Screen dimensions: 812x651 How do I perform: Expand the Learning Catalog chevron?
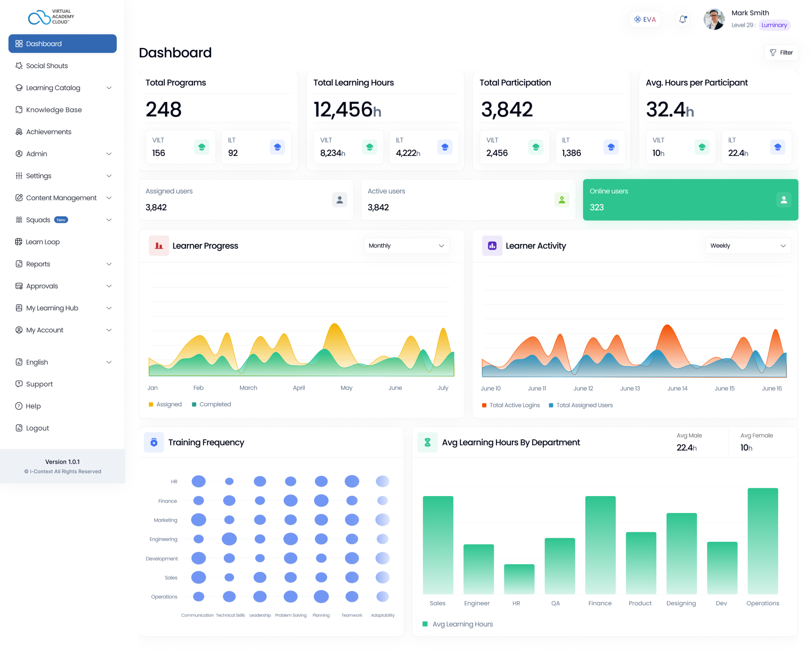[109, 88]
